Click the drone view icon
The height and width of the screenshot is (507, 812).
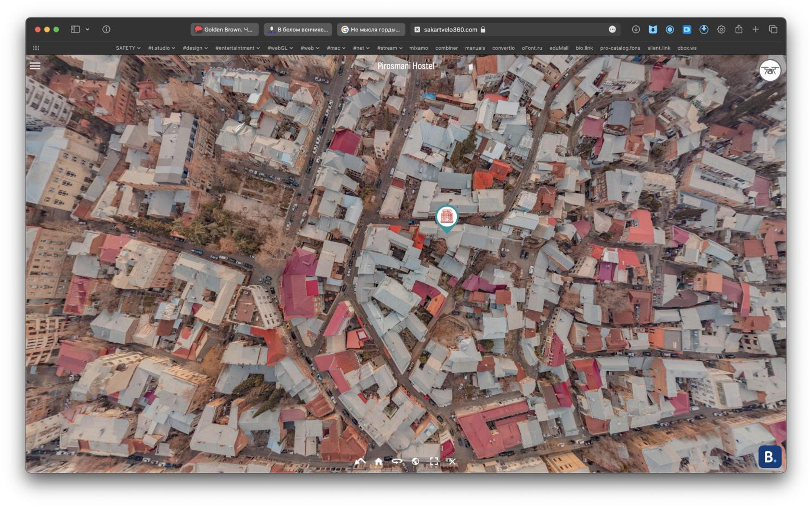[x=770, y=71]
